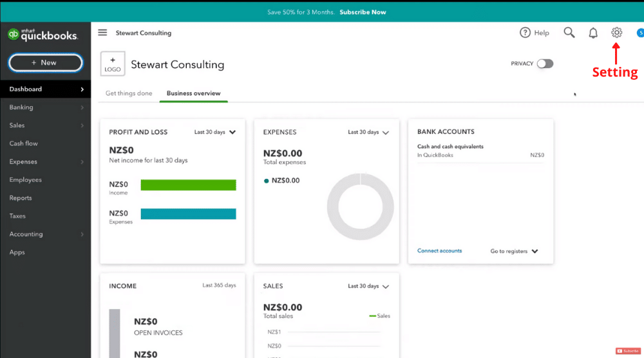Expand the Sales submenu chevron
Screen dimensions: 644x358
coord(82,126)
